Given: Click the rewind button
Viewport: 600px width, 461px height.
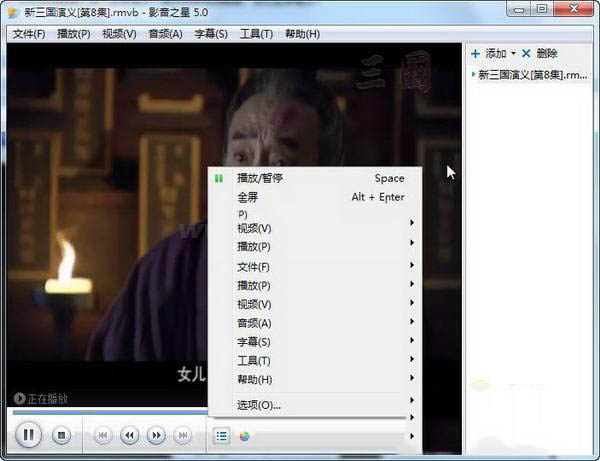Looking at the screenshot, I should (129, 435).
